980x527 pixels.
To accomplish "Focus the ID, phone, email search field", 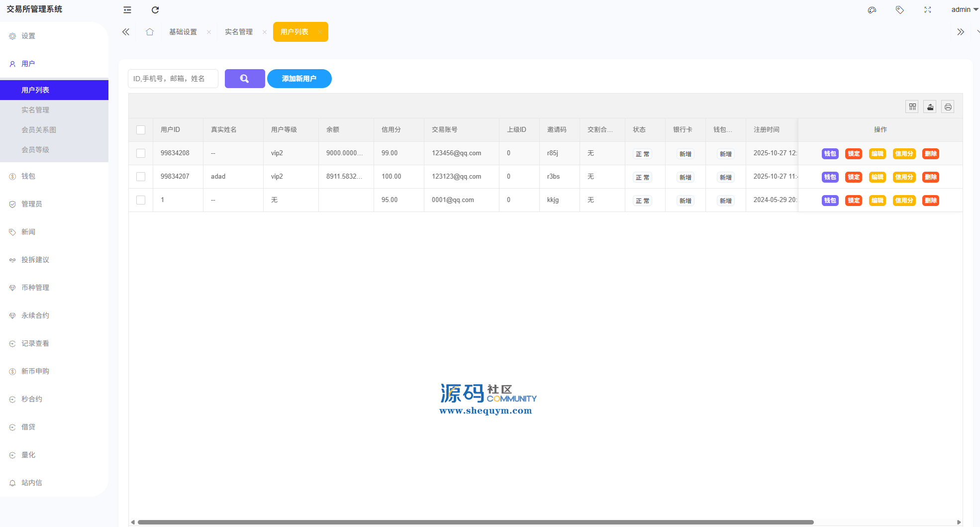I will pyautogui.click(x=173, y=79).
